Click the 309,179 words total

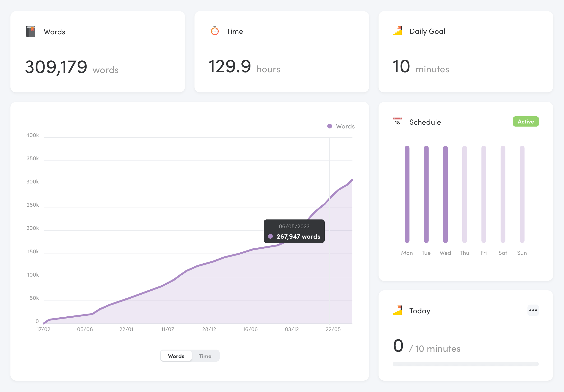(56, 67)
